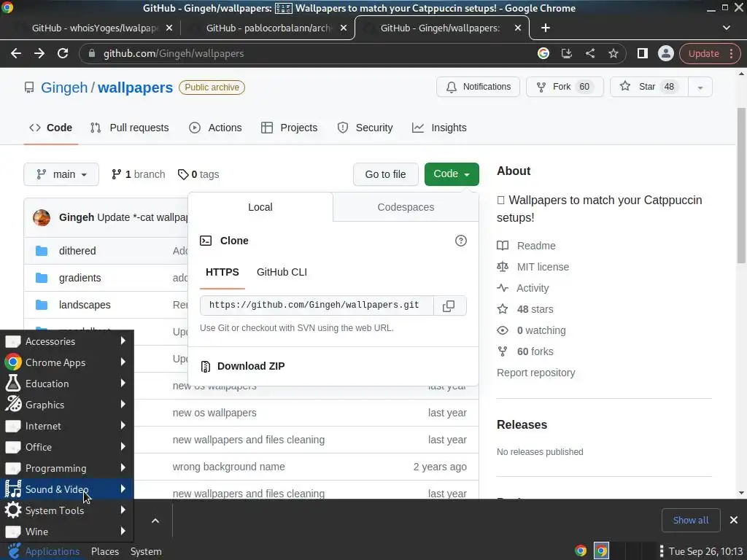The image size is (747, 560).
Task: Click the clone URL text field
Action: click(x=317, y=306)
